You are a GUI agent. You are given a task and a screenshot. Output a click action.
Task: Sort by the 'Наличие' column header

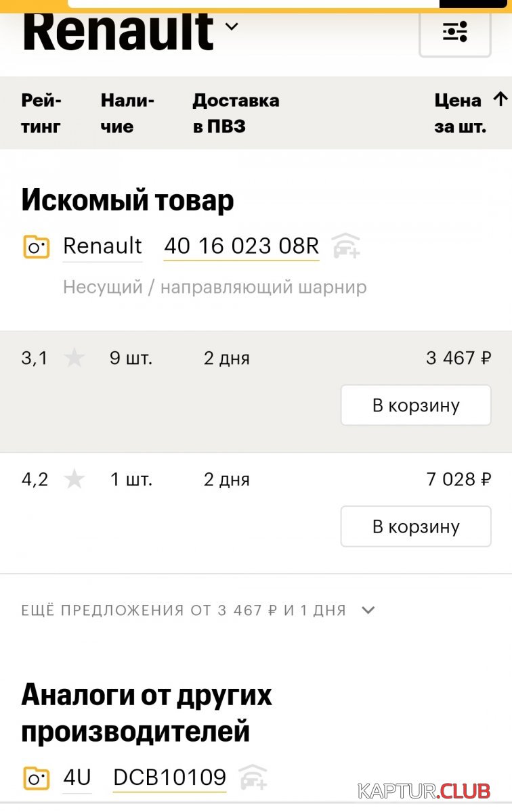click(127, 113)
